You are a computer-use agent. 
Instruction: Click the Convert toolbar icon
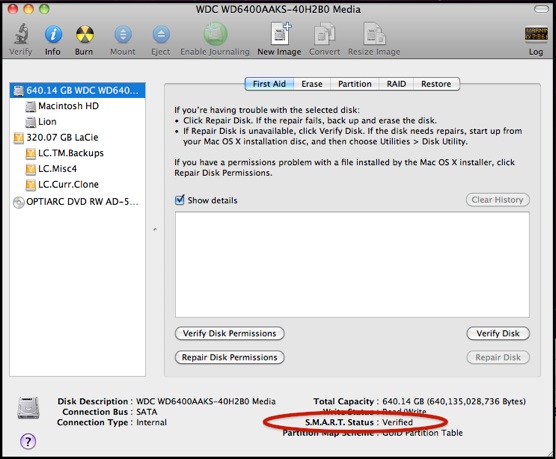click(324, 34)
